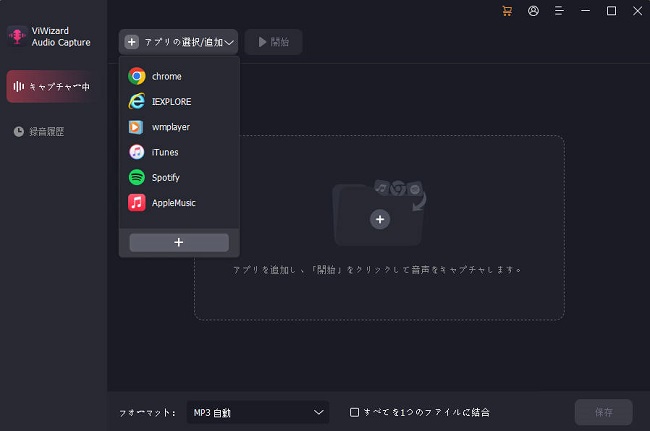This screenshot has height=431, width=650.
Task: Click the add-app plus button below list
Action: 179,242
